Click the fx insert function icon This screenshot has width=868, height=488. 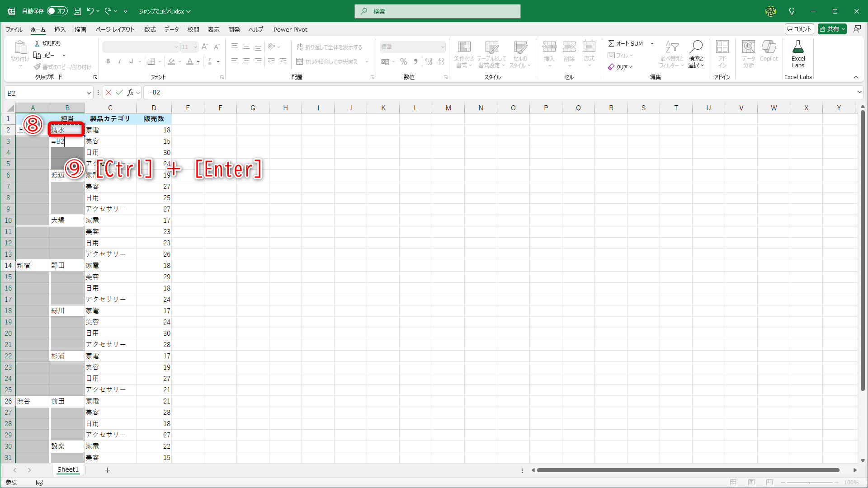tap(131, 93)
